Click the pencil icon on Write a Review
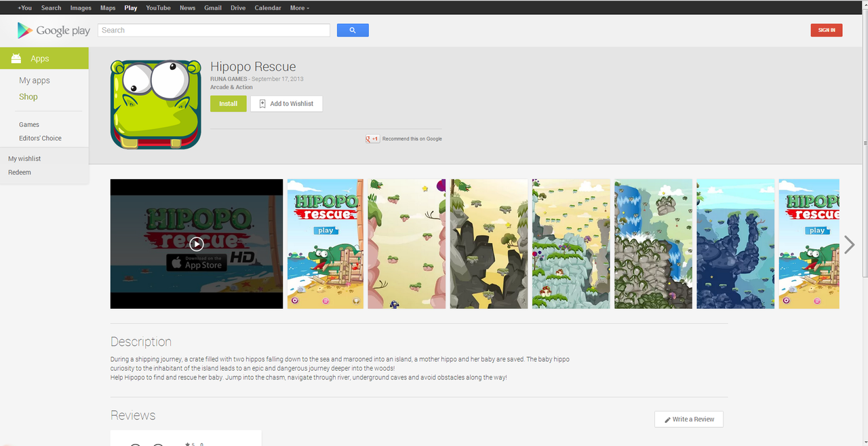 click(x=667, y=420)
